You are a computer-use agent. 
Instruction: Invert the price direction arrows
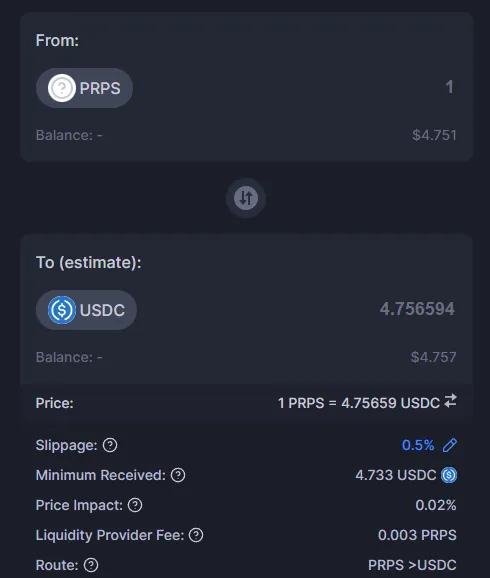tap(450, 401)
